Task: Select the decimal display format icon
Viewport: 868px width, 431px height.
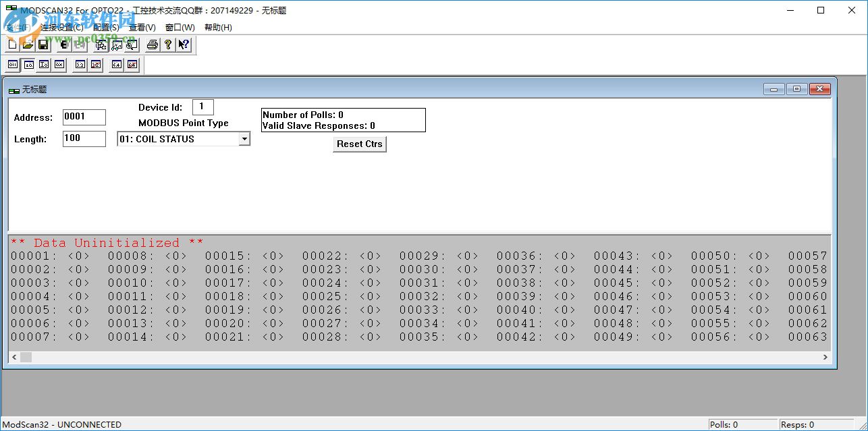Action: [x=28, y=65]
